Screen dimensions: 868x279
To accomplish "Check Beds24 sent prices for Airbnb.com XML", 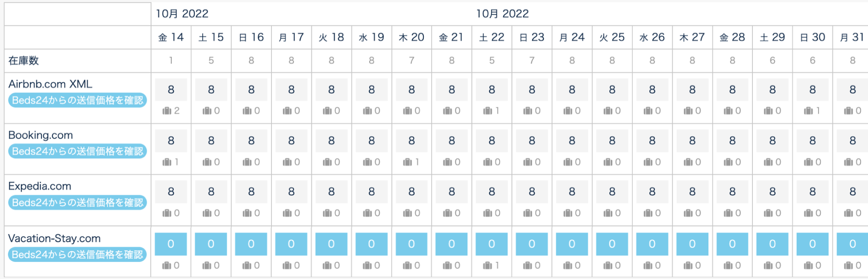I will tap(77, 101).
